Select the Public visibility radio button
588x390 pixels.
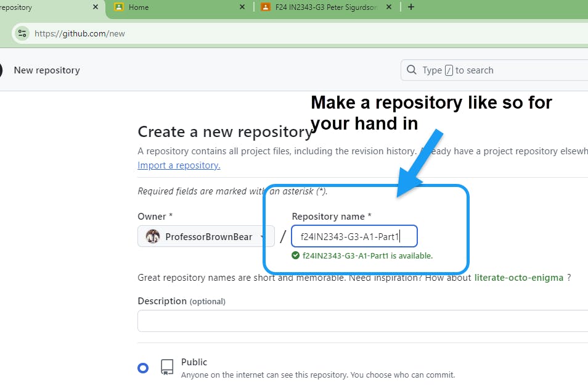click(143, 368)
